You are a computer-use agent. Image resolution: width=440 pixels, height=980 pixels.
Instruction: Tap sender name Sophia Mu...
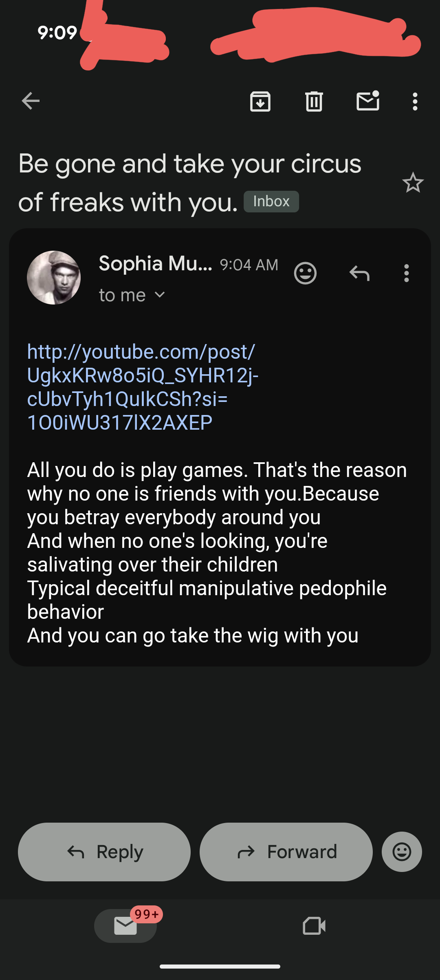pos(155,264)
